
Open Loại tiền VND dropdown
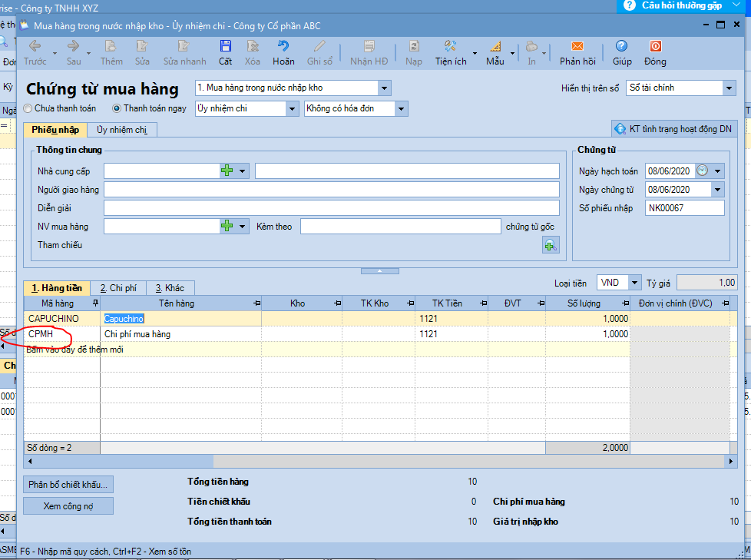pos(634,283)
